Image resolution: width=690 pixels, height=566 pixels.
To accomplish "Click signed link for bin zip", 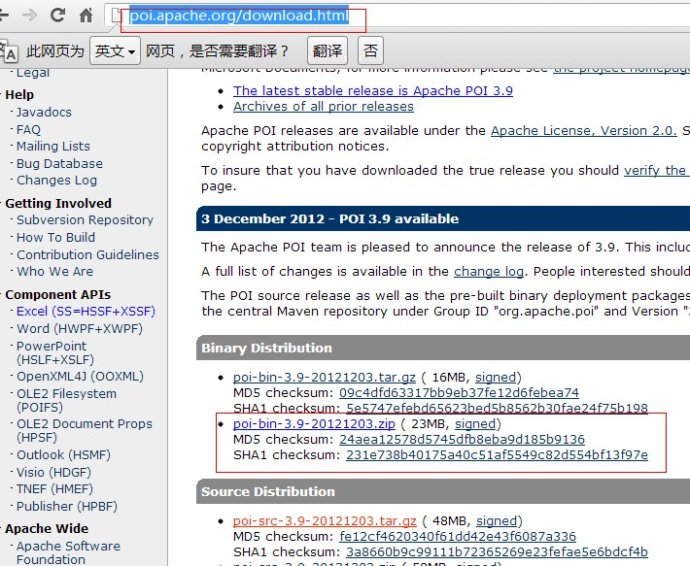I will [475, 424].
